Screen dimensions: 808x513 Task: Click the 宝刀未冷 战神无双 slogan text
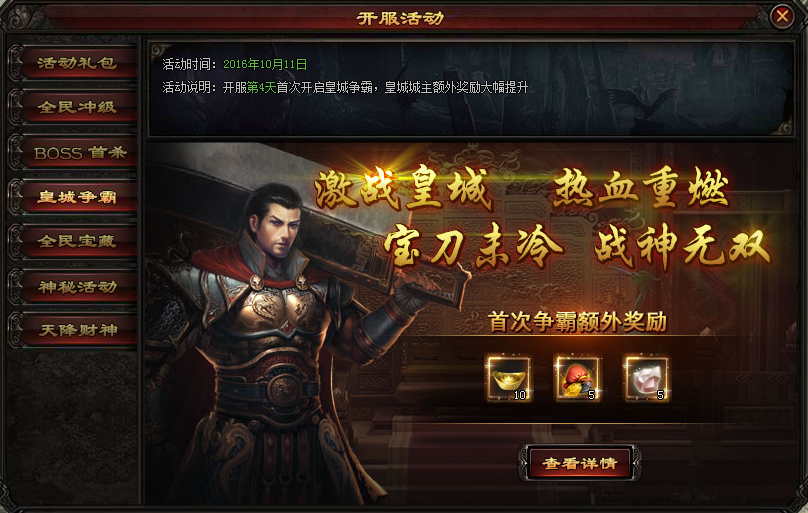coord(577,246)
